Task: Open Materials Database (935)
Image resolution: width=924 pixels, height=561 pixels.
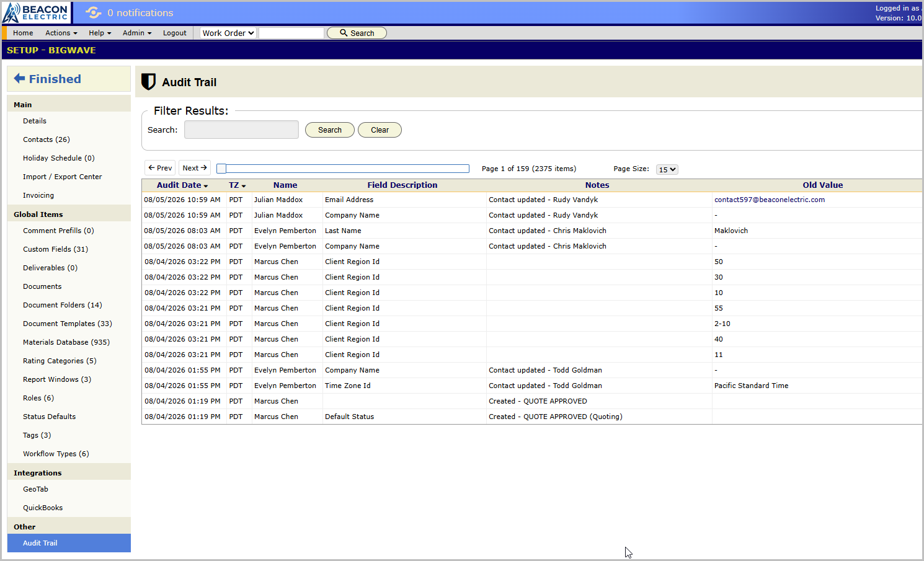Action: [66, 342]
